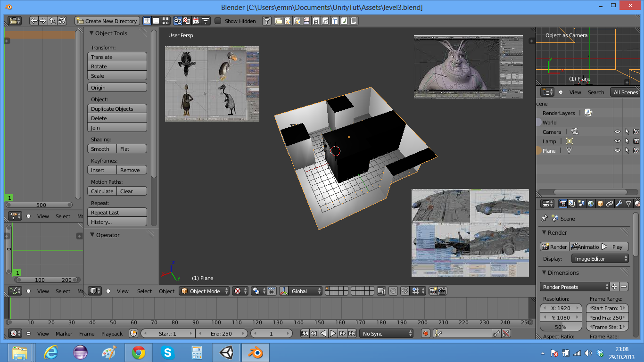The width and height of the screenshot is (644, 362).
Task: Toggle Plane visibility eye in outliner
Action: (x=617, y=150)
